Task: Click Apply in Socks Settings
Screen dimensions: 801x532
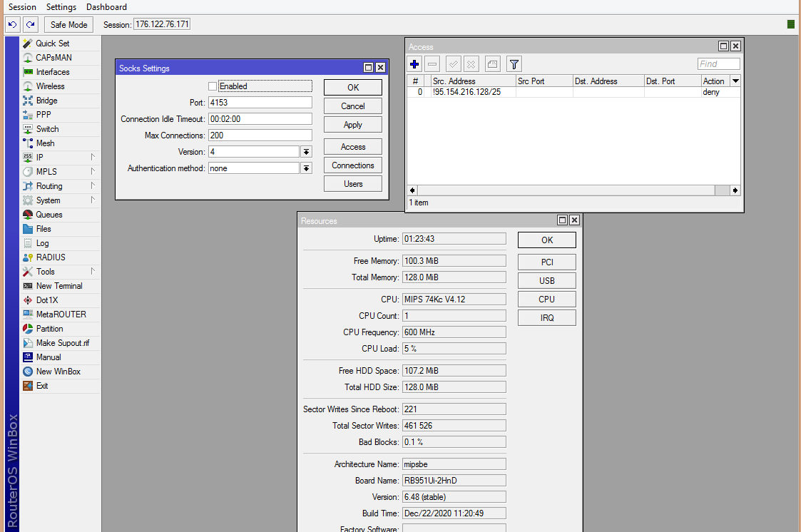Action: [x=353, y=125]
